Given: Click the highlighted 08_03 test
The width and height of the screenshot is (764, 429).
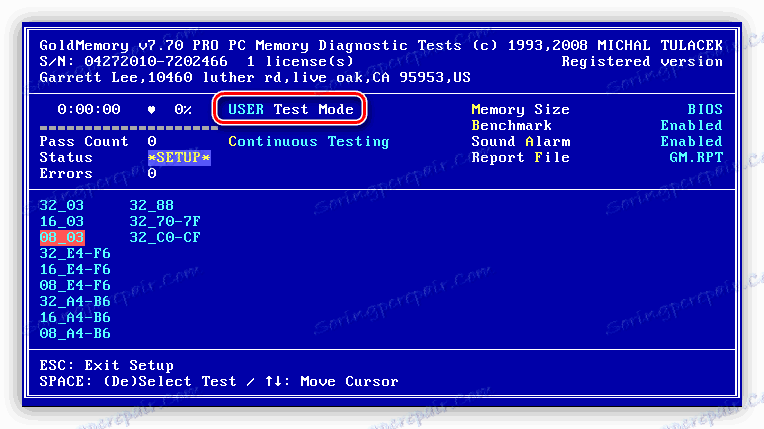Looking at the screenshot, I should tap(62, 237).
